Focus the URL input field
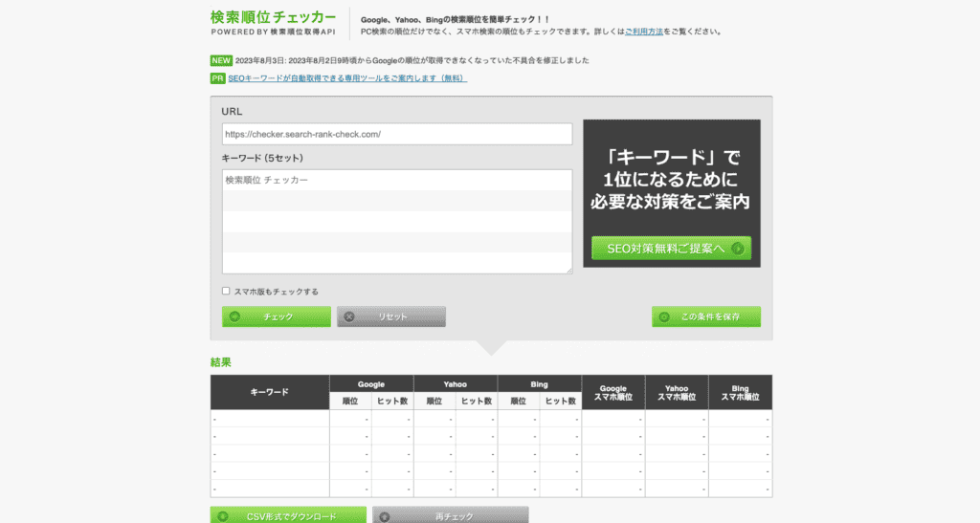The height and width of the screenshot is (523, 980). (397, 134)
